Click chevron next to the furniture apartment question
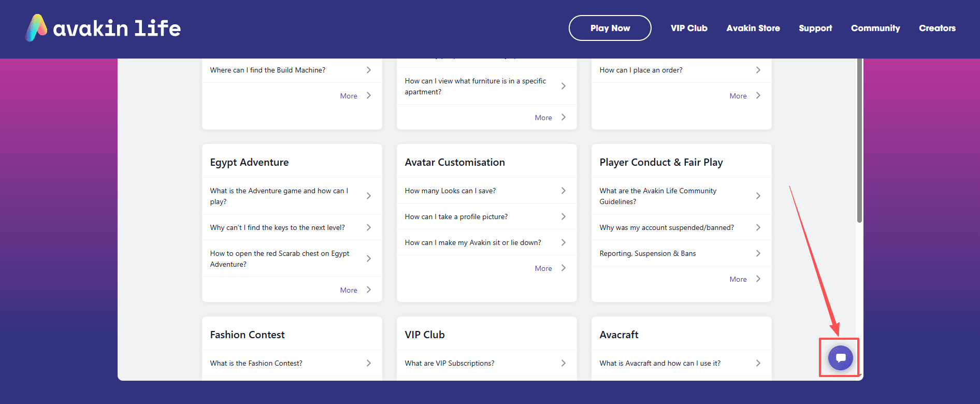This screenshot has width=980, height=404. pyautogui.click(x=564, y=86)
